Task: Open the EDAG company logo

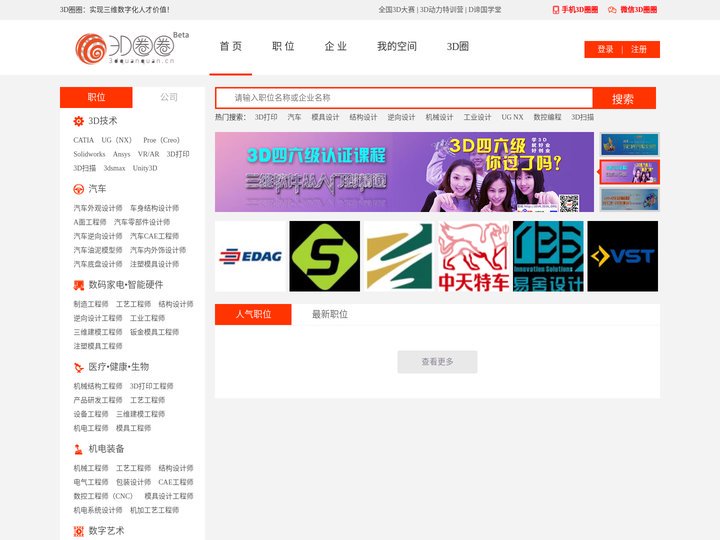Action: [250, 256]
